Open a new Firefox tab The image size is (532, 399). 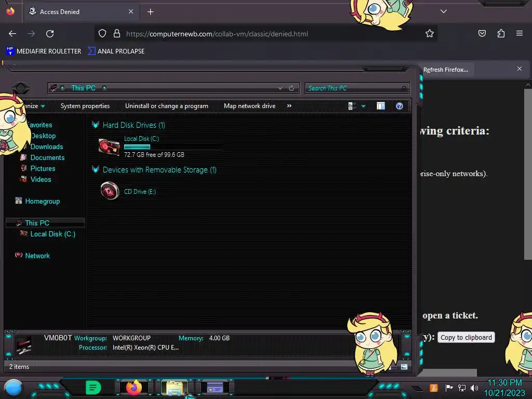150,12
